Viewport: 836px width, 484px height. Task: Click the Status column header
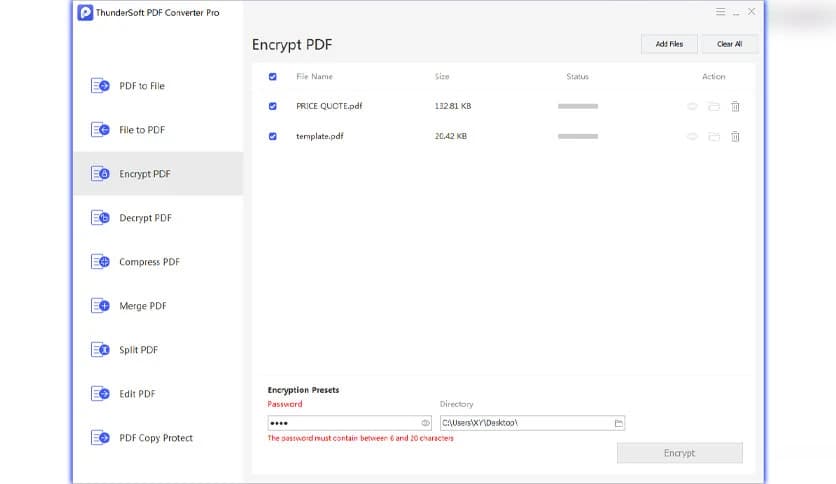[x=577, y=77]
